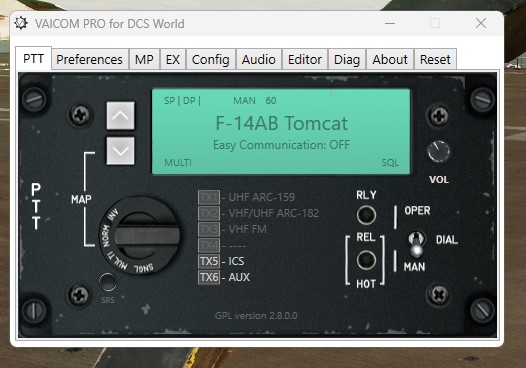Click 'GPL version 2.8.0.0' text

point(256,316)
